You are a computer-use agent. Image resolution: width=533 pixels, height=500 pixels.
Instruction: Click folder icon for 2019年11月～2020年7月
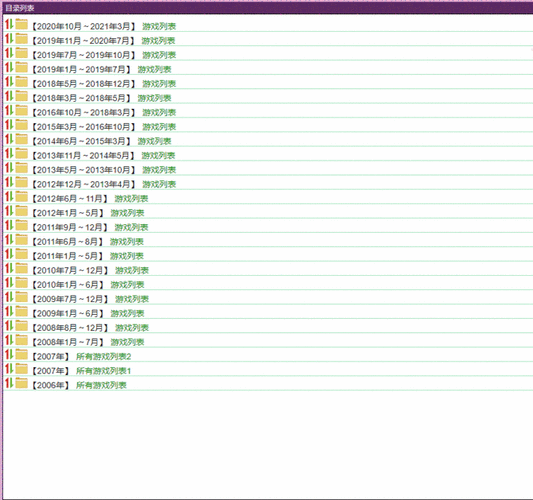tap(21, 39)
